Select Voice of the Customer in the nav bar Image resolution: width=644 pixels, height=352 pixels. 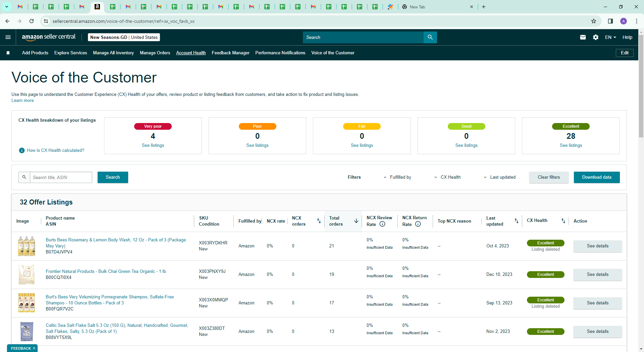(x=333, y=53)
